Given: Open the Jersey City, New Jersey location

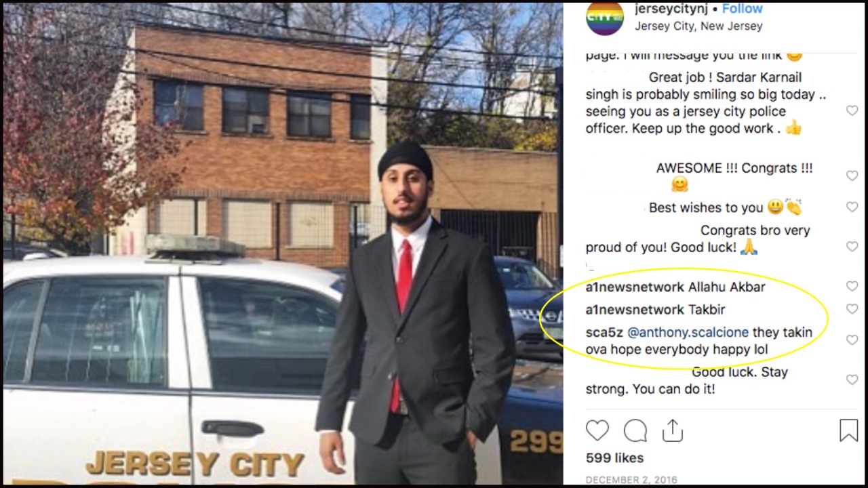Looking at the screenshot, I should pyautogui.click(x=698, y=26).
